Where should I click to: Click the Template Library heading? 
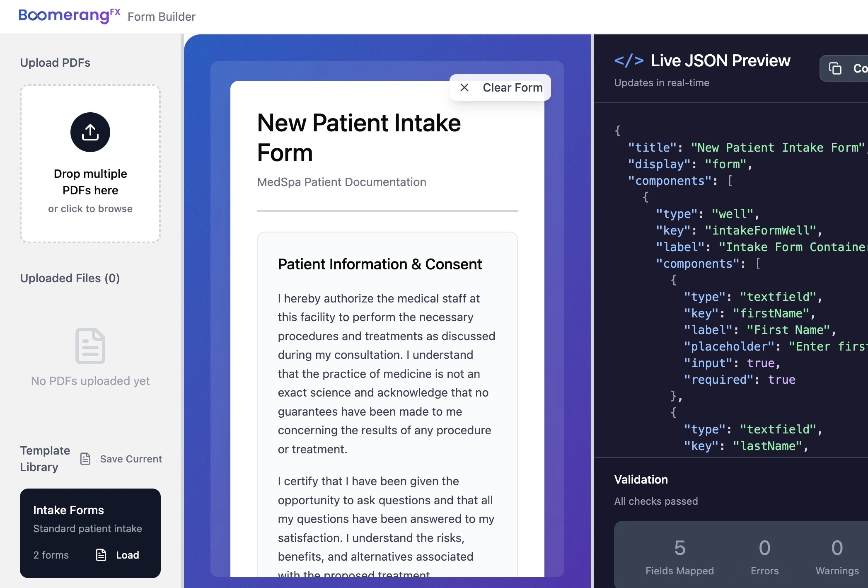coord(45,459)
